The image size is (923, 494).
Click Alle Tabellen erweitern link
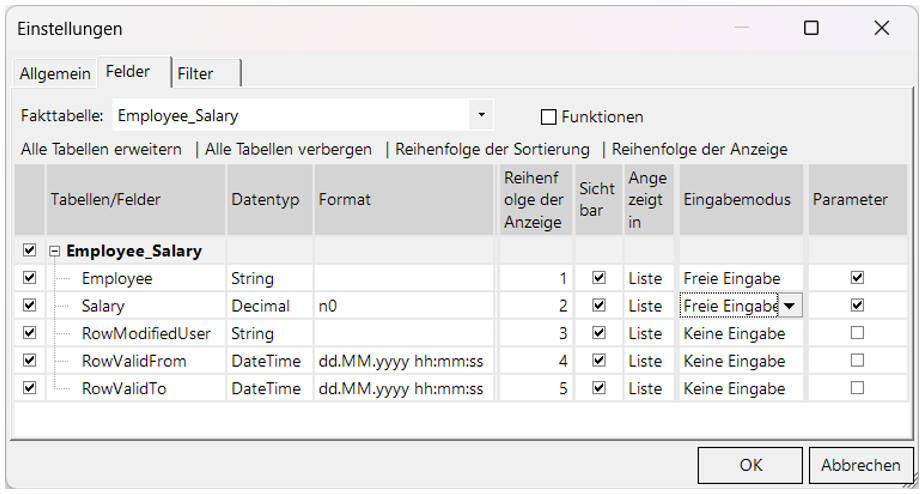click(x=101, y=149)
